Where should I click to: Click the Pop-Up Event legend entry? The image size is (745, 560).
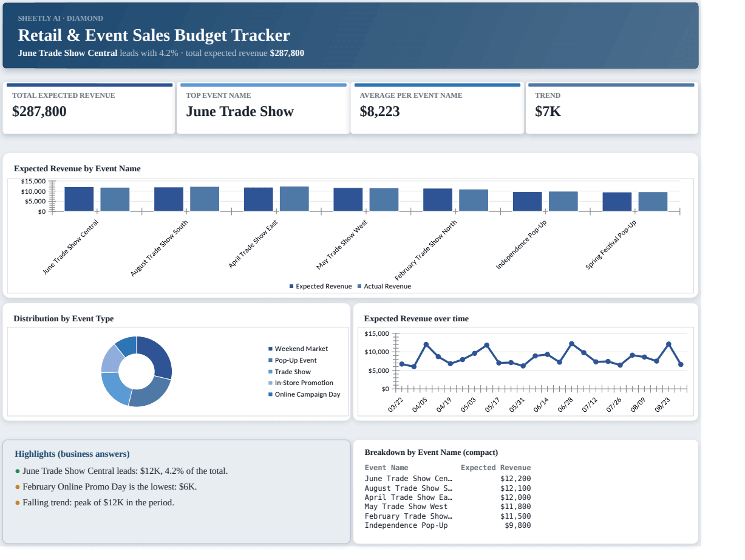tap(292, 360)
